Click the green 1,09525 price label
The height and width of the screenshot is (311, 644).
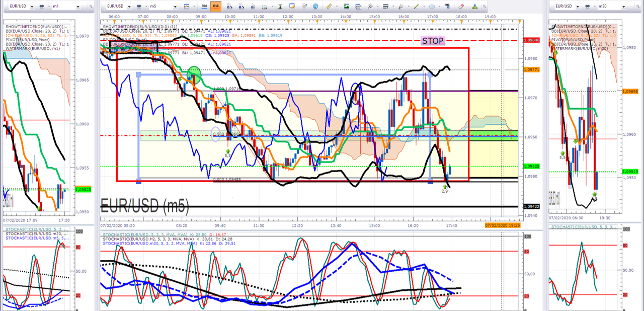(x=531, y=166)
